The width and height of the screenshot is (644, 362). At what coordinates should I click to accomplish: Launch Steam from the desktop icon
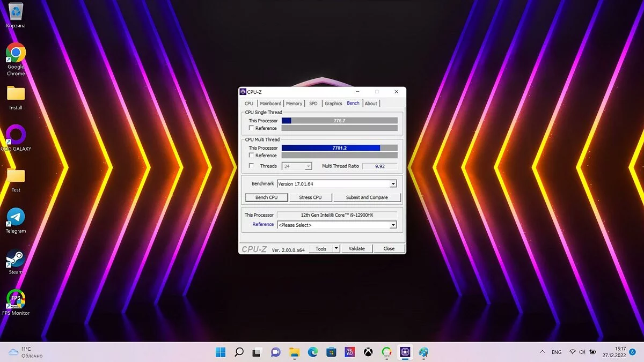16,258
